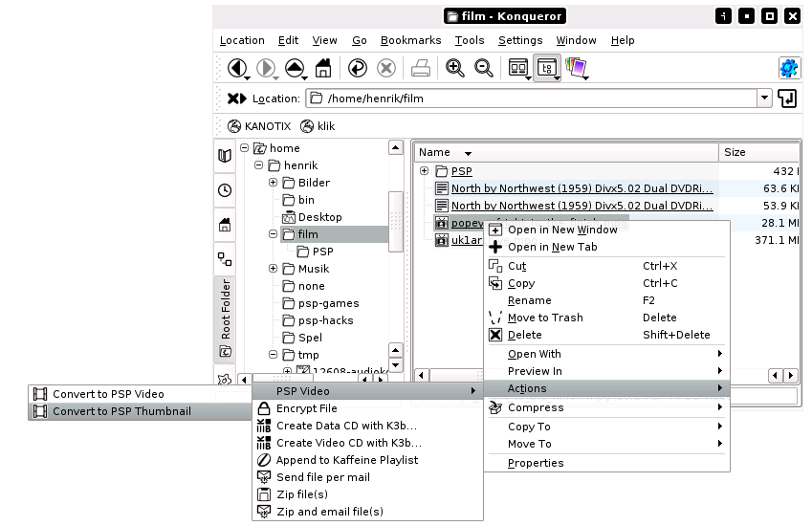Screen dimensions: 812x526
Task: Click file list horizontal scroll left arrow
Action: click(x=422, y=375)
